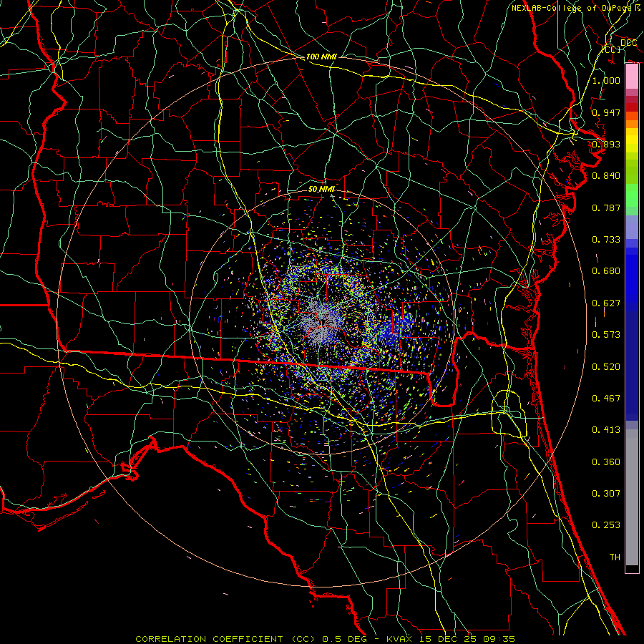Click the 100 NMI range ring label
This screenshot has width=644, height=644.
pos(321,57)
